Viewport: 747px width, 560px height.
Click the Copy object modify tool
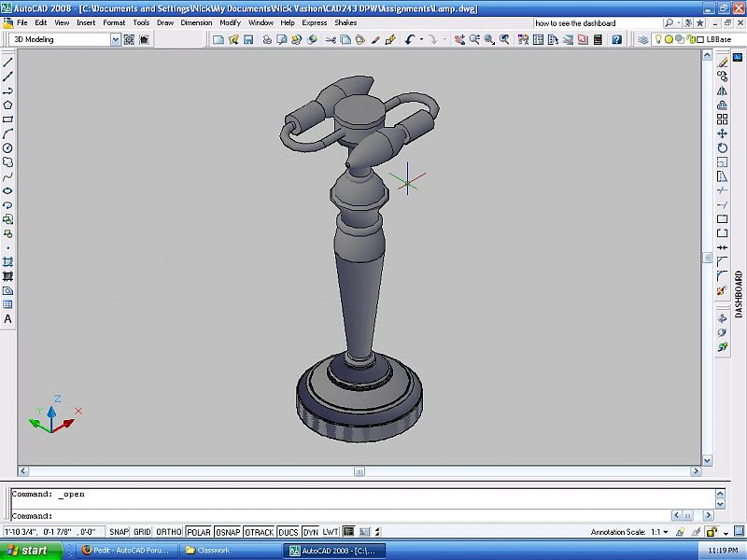tap(723, 77)
